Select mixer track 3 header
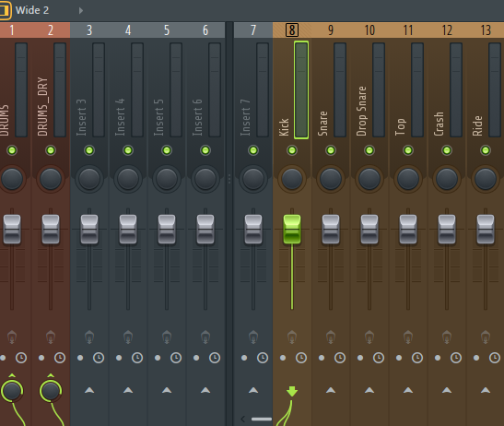The image size is (504, 426). [89, 30]
